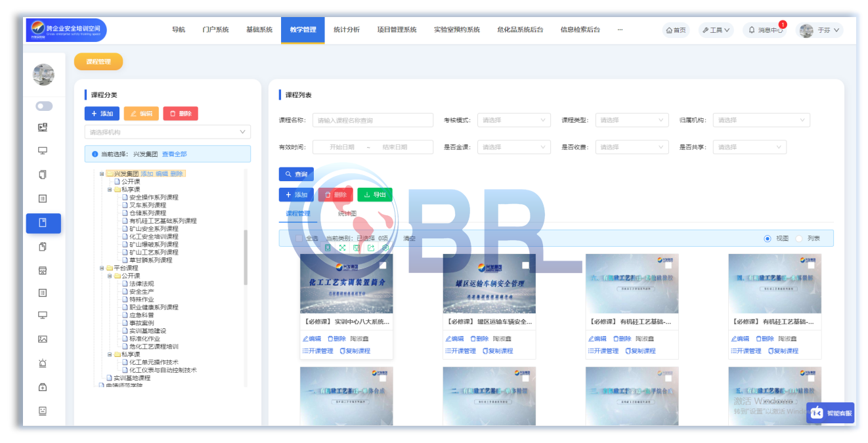Click the smiley face icon at sidebar bottom
This screenshot has width=868, height=443.
pos(43,411)
